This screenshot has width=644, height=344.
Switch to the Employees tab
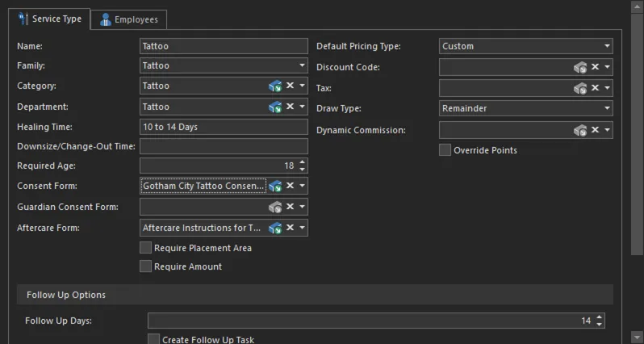tap(128, 19)
